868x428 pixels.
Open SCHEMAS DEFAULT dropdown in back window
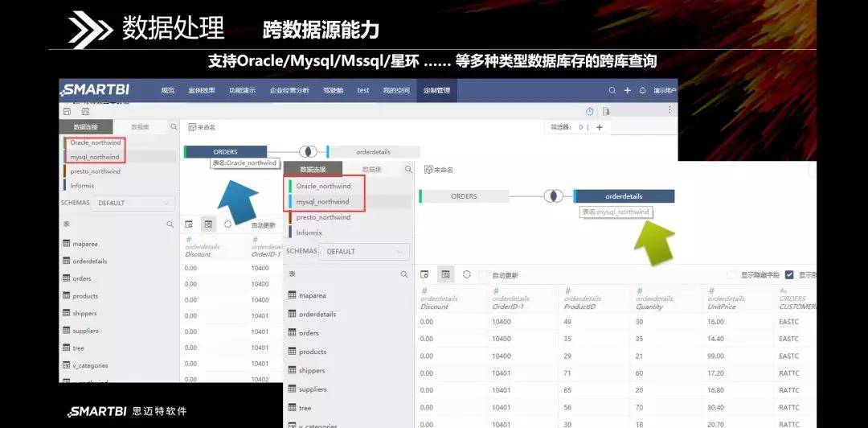[x=133, y=203]
